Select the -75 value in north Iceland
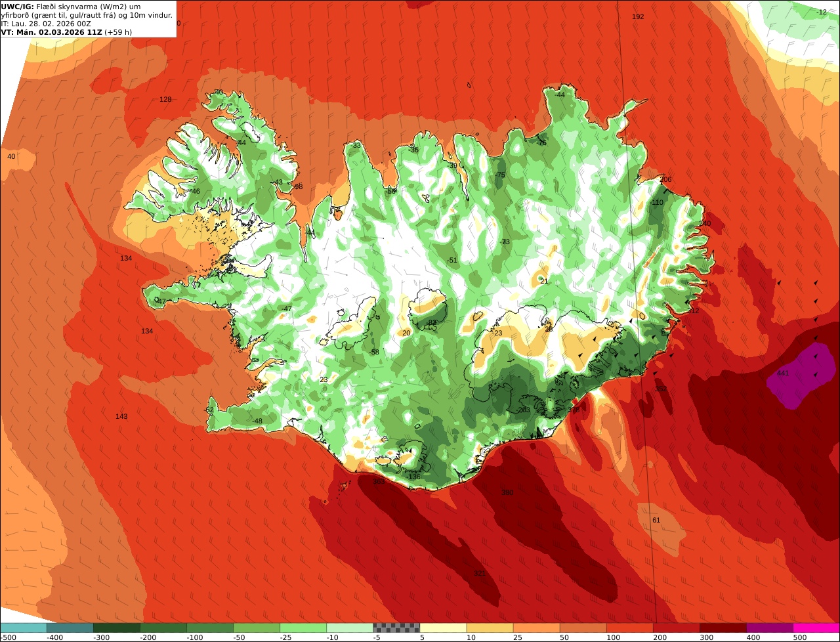The image size is (840, 642). click(500, 175)
